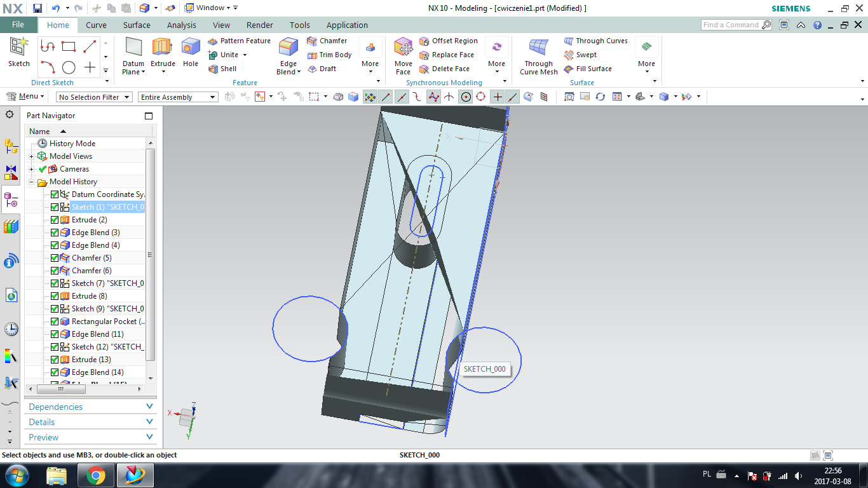The height and width of the screenshot is (488, 868).
Task: Open the Part Navigator sidebar tab icon
Action: pyautogui.click(x=11, y=201)
